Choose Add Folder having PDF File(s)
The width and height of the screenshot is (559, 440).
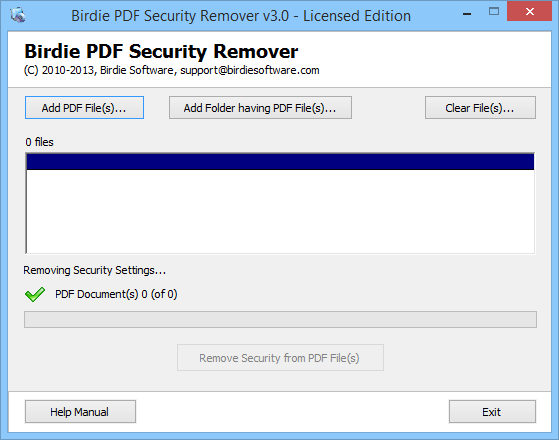(260, 108)
